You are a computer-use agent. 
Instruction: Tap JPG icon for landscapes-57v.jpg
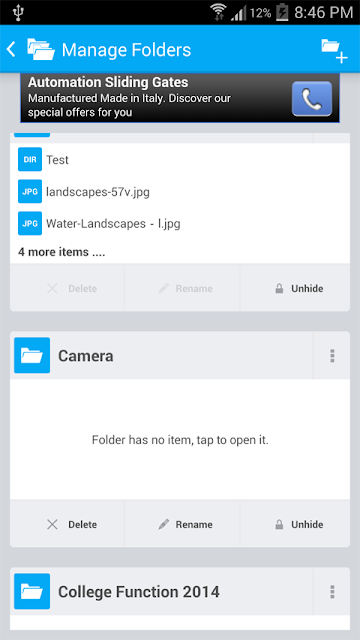point(30,191)
